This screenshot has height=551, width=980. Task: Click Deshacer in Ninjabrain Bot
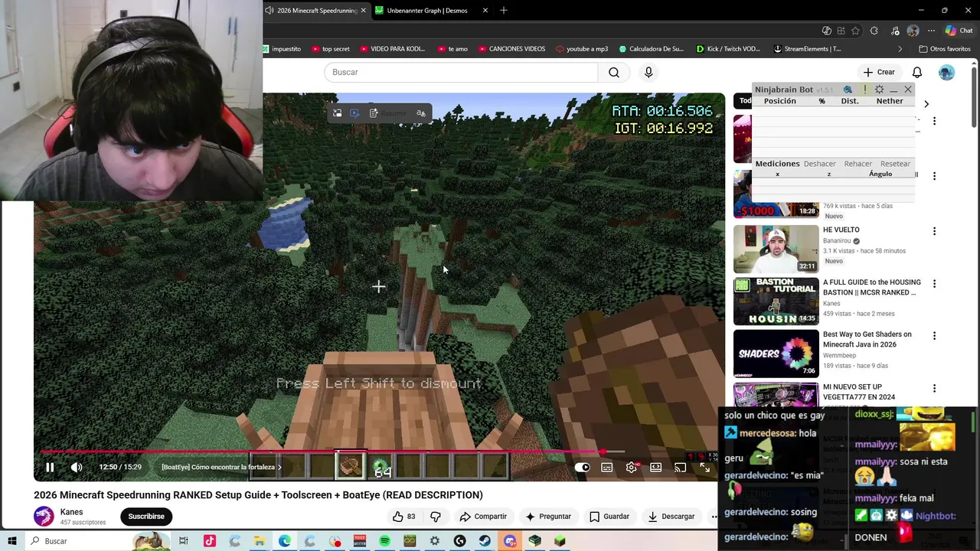819,164
